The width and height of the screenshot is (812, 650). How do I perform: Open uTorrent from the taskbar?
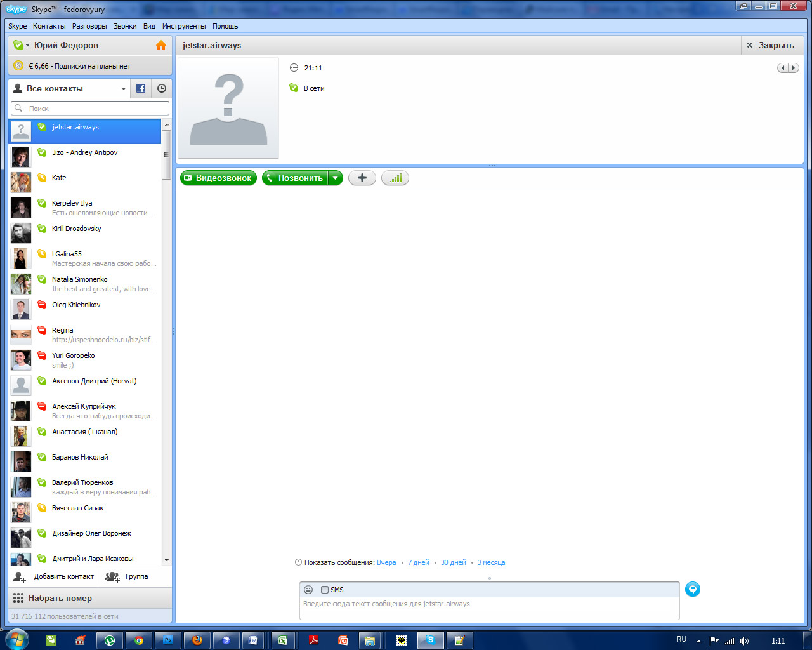pyautogui.click(x=110, y=640)
